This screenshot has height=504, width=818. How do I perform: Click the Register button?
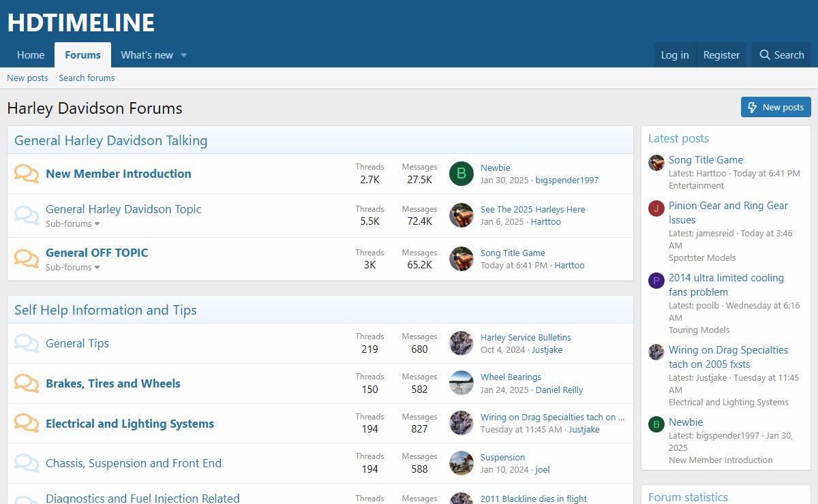721,55
